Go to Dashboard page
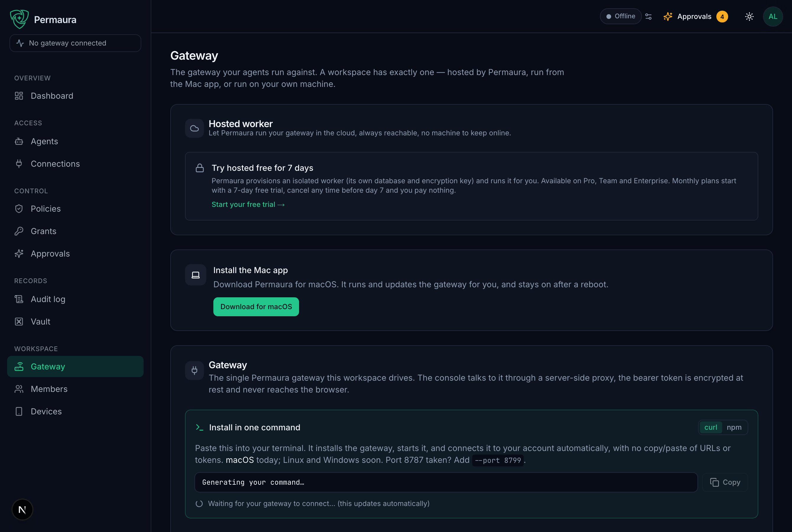This screenshot has width=792, height=532. tap(75, 96)
